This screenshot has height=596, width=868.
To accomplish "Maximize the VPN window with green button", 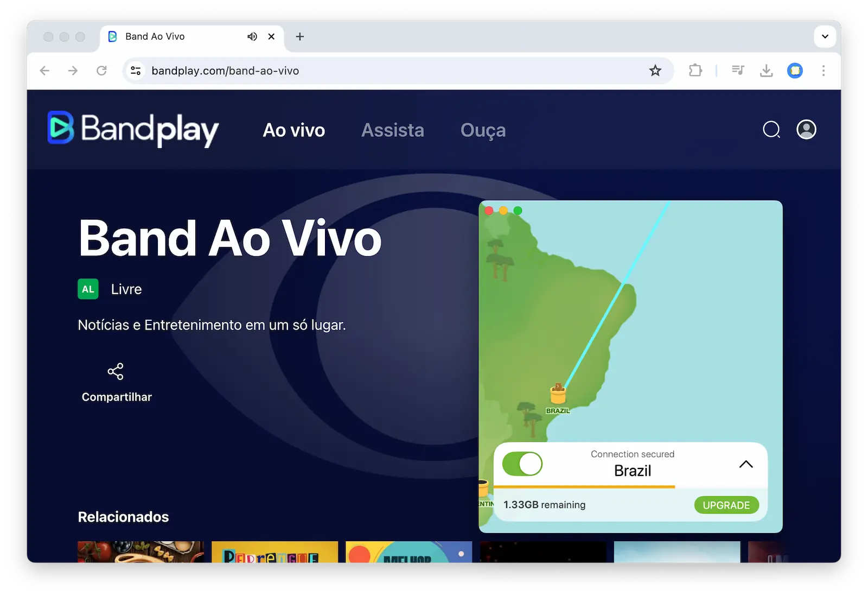I will point(518,211).
